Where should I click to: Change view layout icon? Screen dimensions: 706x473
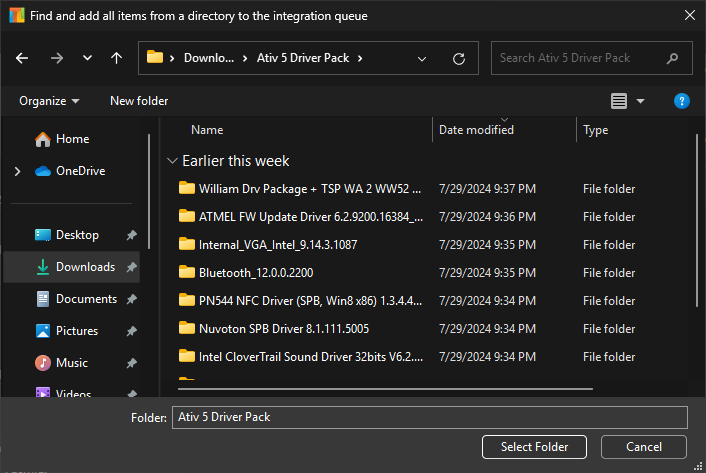pos(619,101)
